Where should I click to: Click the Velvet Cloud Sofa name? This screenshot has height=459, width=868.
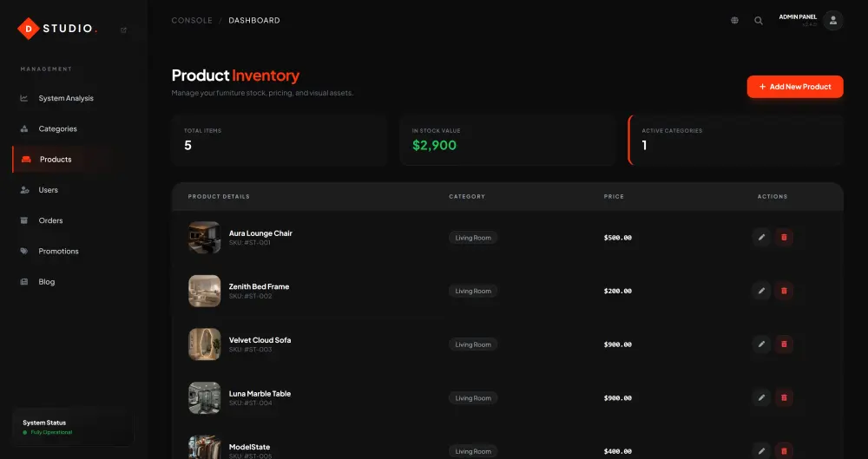pyautogui.click(x=260, y=340)
